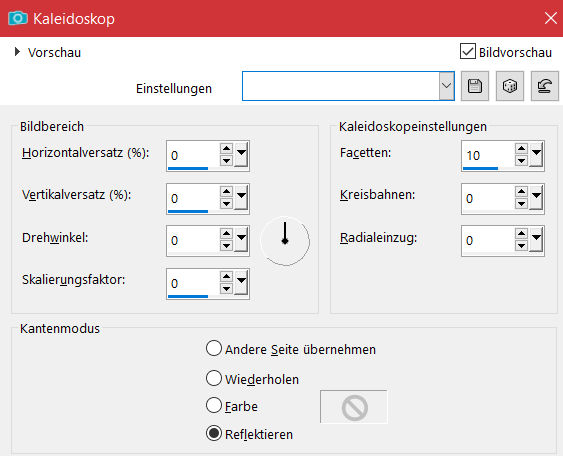
Task: Increase Drehwinkel using its up arrow
Action: point(226,234)
